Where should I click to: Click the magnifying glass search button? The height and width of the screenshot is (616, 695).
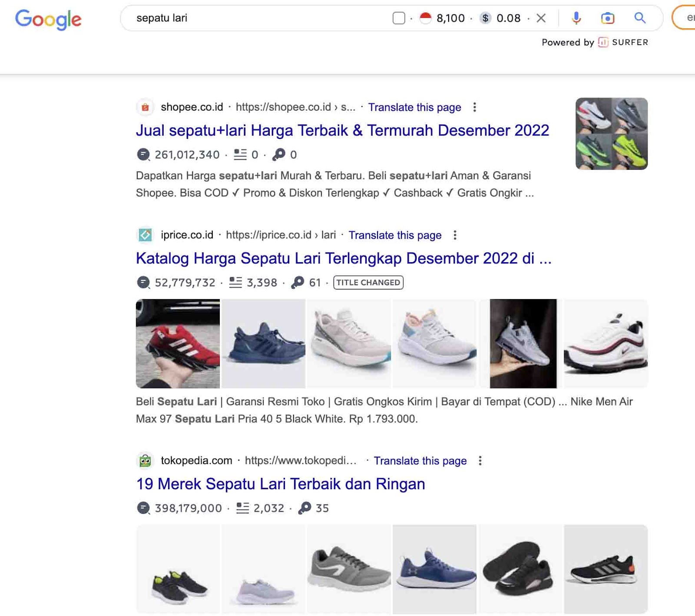[x=640, y=18]
